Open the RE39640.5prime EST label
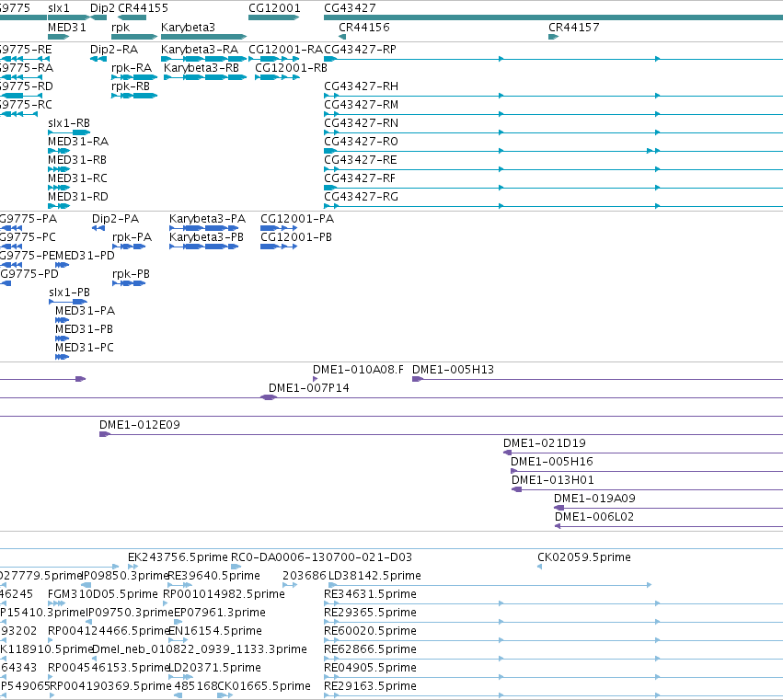Screen dimensions: 783x700 tap(213, 576)
